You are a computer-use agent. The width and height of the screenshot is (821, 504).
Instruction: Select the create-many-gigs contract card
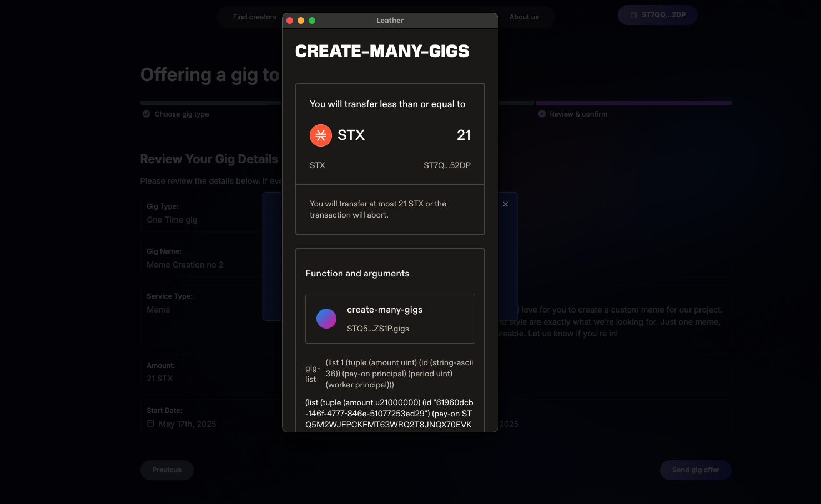click(x=390, y=319)
